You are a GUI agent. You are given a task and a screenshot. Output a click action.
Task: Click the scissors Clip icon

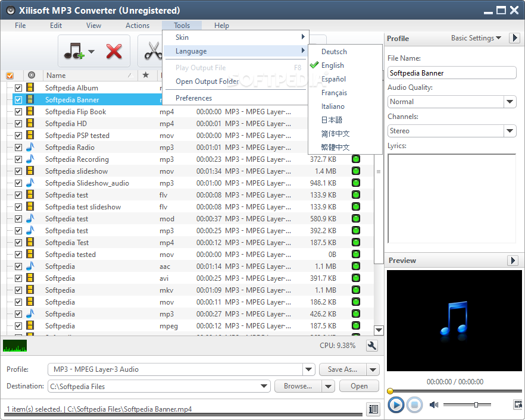coord(153,51)
